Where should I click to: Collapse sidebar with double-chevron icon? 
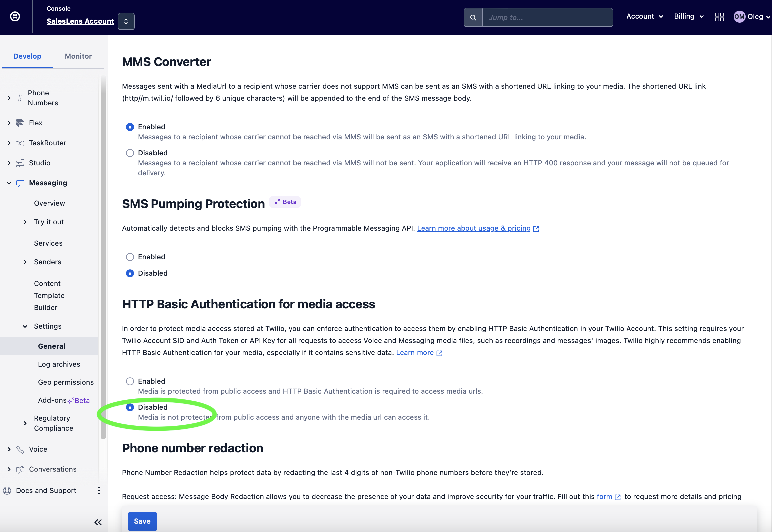coord(98,522)
